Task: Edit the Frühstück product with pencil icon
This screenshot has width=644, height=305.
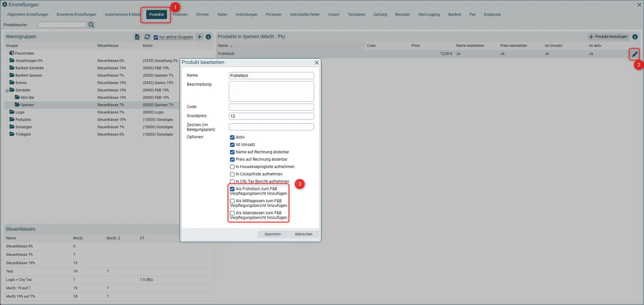Action: click(635, 54)
